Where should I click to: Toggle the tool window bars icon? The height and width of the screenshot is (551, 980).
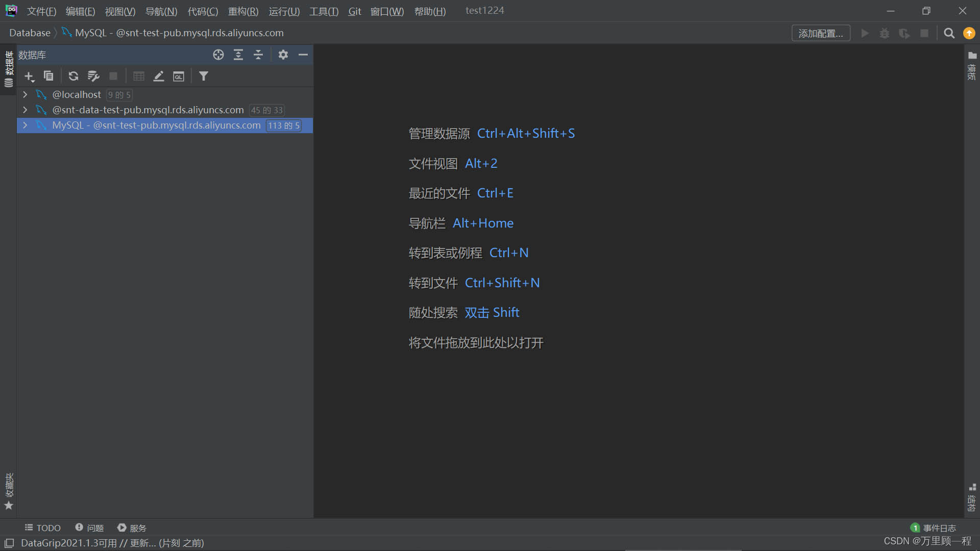pos(9,543)
